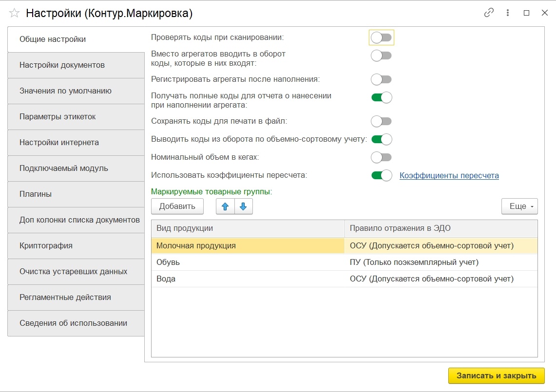Go to 'Параметры этикеток' tab
Viewport: 556px width, 392px height.
(76, 117)
